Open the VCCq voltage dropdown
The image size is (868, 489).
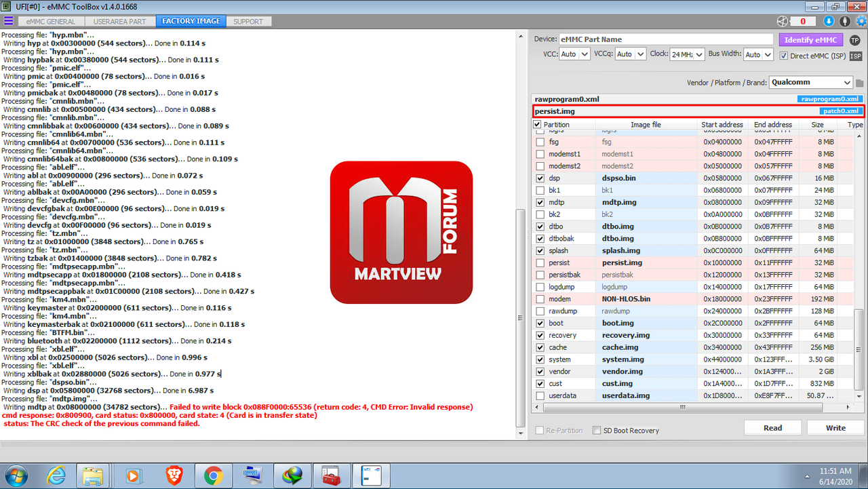631,54
